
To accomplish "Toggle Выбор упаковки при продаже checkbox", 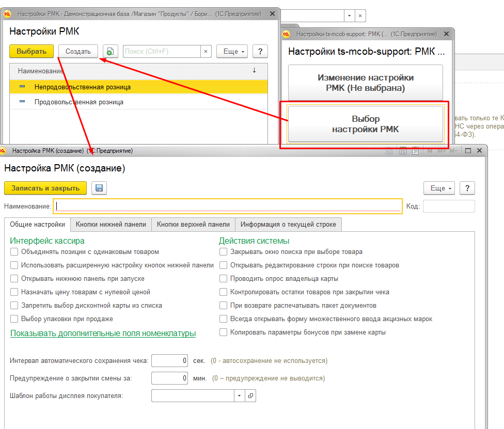I will [x=14, y=319].
